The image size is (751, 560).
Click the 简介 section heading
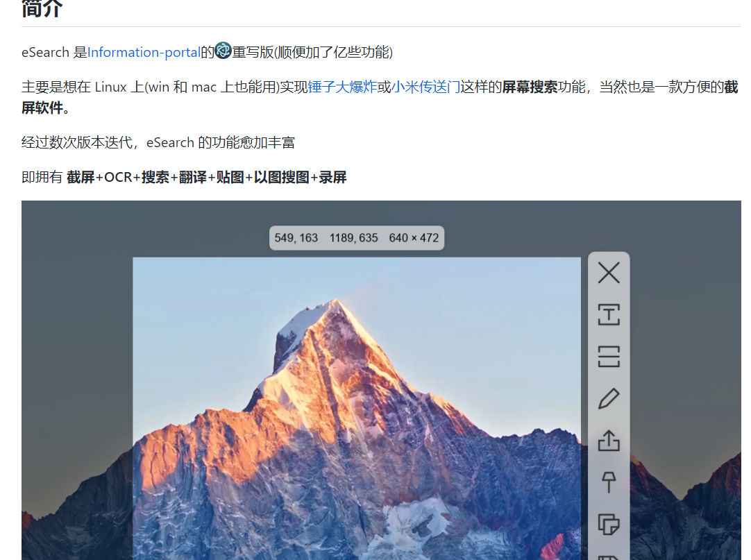(42, 8)
